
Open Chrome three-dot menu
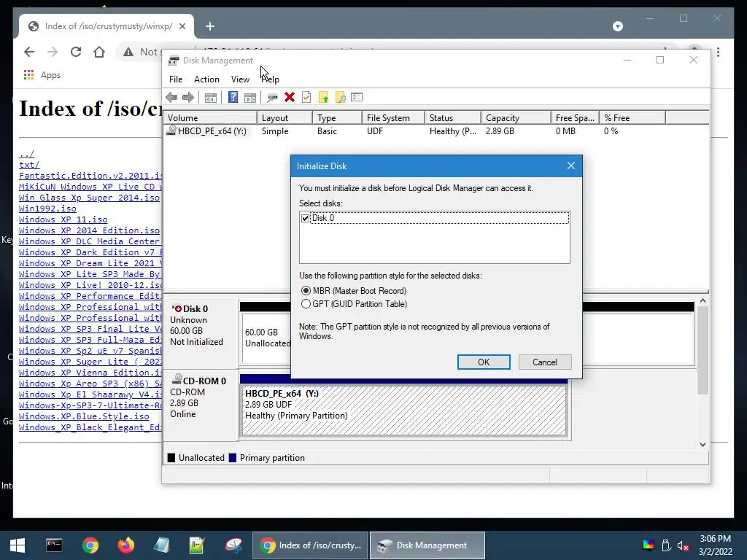point(718,52)
